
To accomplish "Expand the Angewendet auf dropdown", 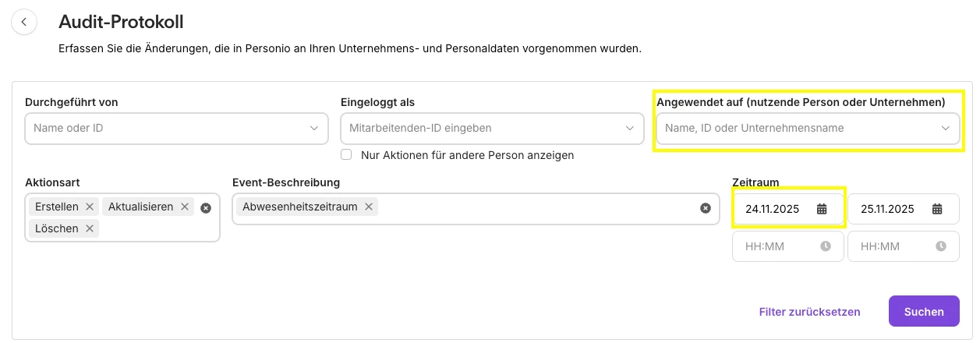I will click(946, 128).
